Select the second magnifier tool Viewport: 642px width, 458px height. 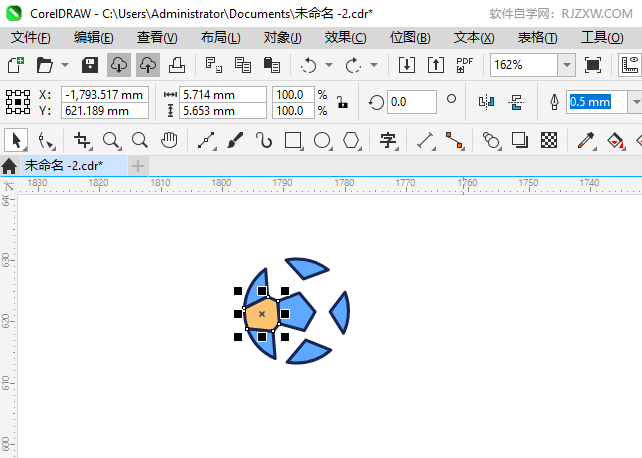tap(140, 140)
